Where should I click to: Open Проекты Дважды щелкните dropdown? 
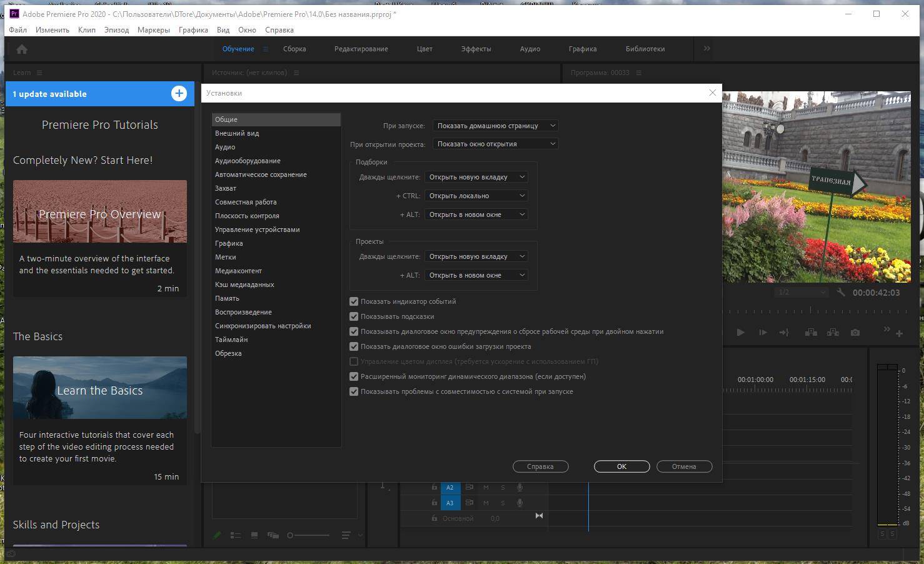tap(476, 256)
